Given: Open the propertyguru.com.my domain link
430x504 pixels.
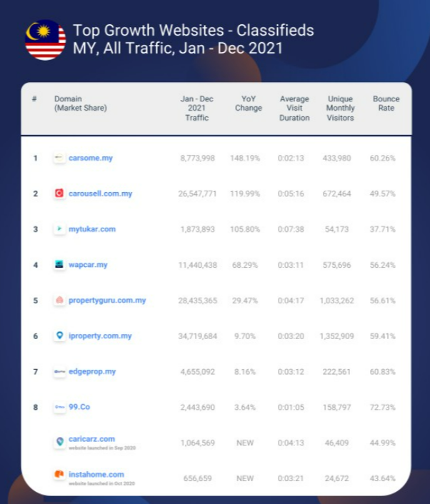Looking at the screenshot, I should click(107, 301).
